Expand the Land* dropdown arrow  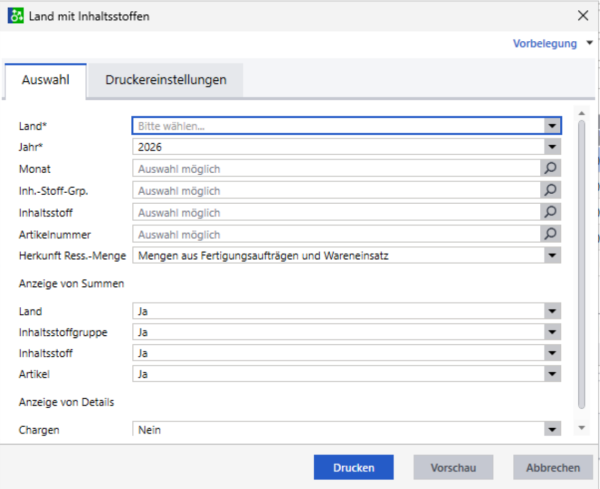tap(552, 126)
